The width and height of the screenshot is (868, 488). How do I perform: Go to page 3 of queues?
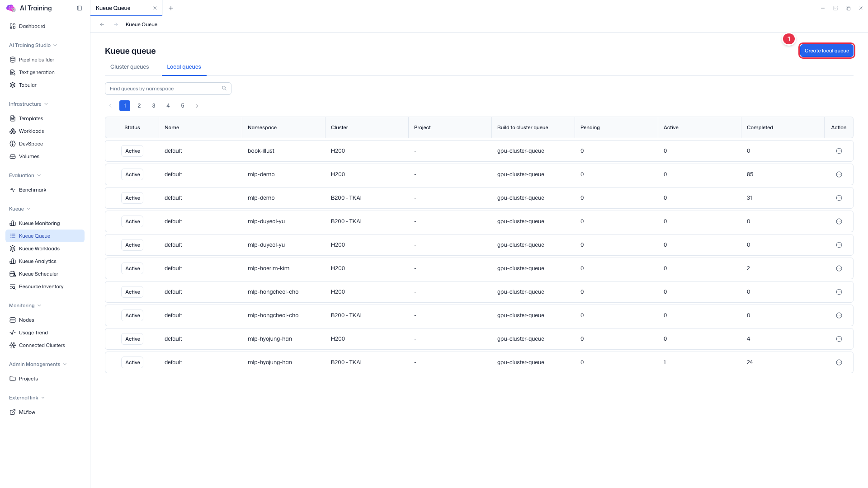pos(154,106)
